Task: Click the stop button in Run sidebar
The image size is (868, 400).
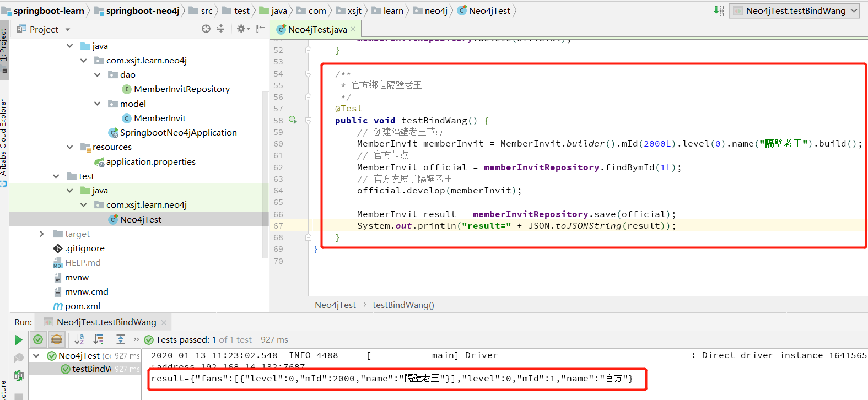Action: (x=19, y=396)
